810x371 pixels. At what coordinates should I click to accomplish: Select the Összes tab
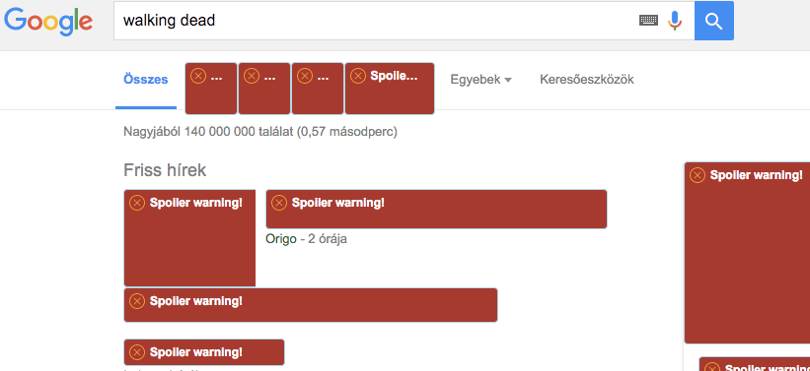point(146,80)
